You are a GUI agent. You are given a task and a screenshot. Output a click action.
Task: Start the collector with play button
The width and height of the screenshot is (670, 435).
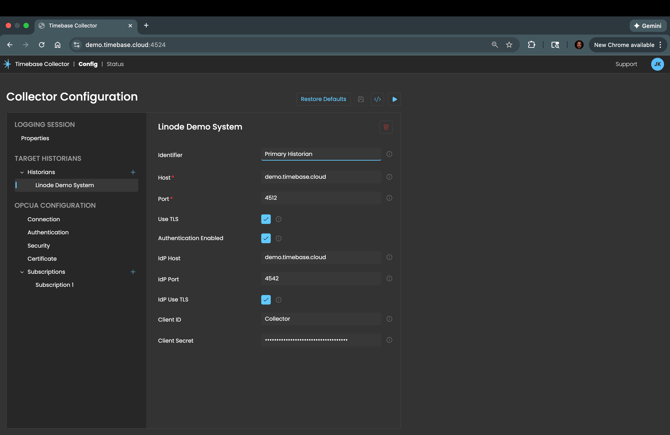point(395,99)
